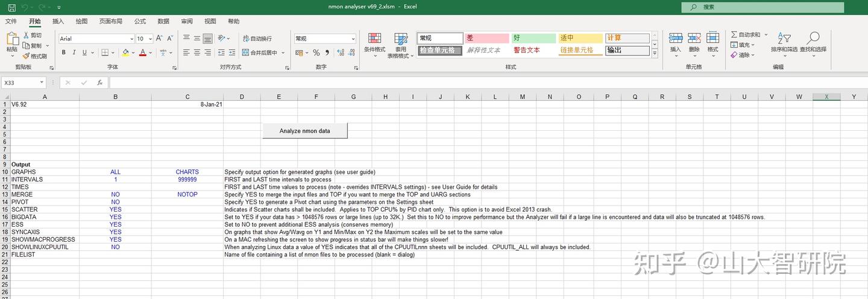Align cell text to the right

click(207, 52)
